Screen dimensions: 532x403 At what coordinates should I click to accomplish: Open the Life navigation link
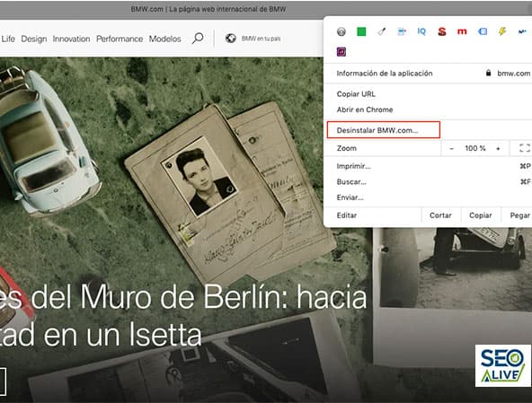pyautogui.click(x=8, y=39)
